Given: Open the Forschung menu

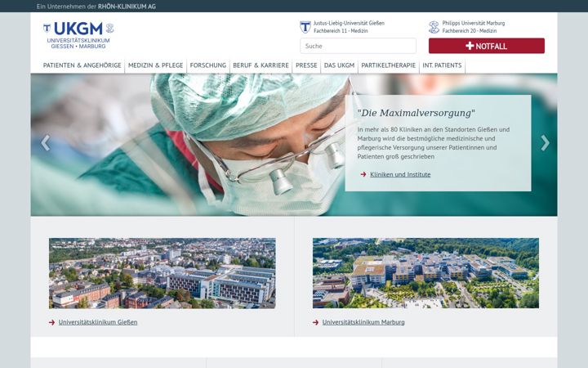Looking at the screenshot, I should [x=208, y=65].
